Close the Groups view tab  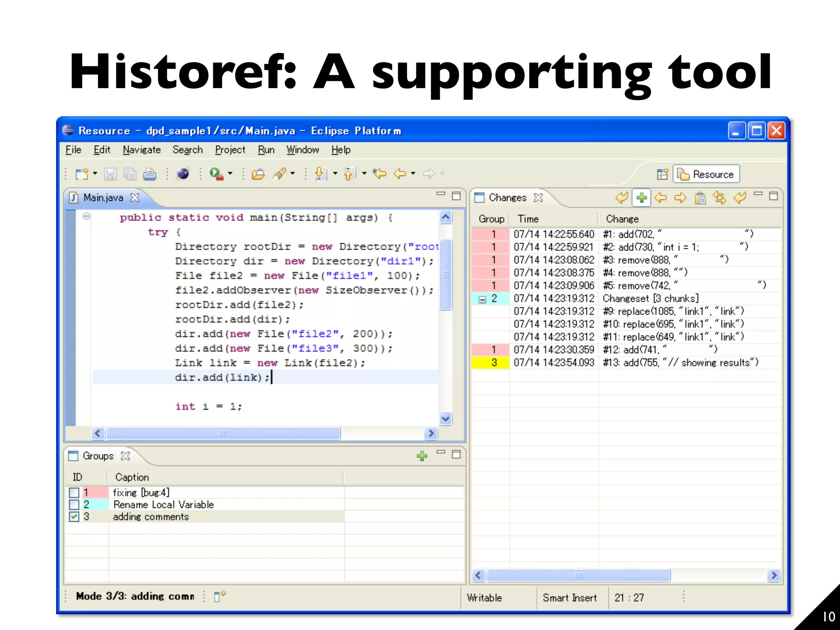click(126, 456)
